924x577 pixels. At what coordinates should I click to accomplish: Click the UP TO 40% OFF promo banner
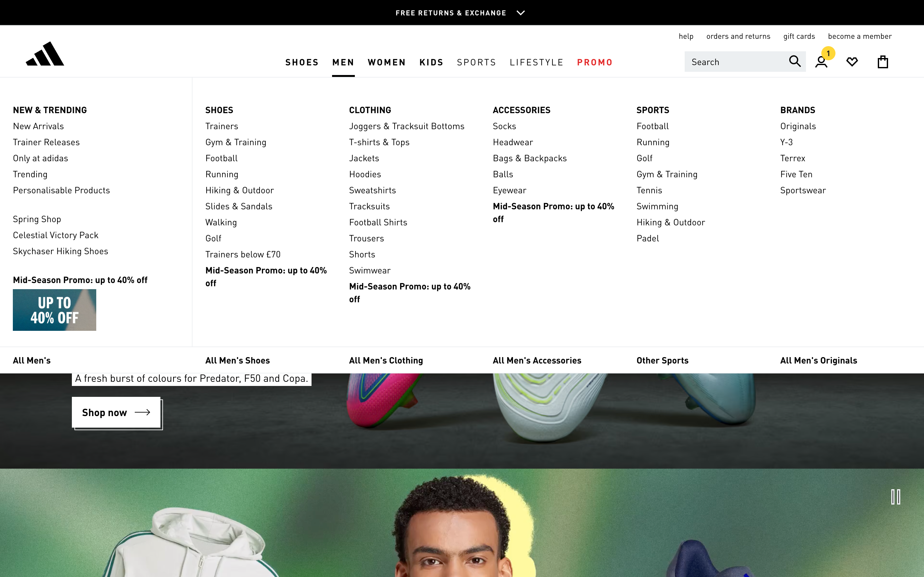pyautogui.click(x=54, y=309)
